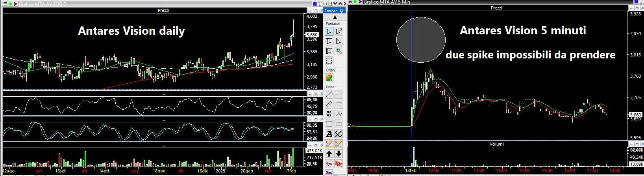Open the AV orders icon under Ordini

click(x=329, y=78)
